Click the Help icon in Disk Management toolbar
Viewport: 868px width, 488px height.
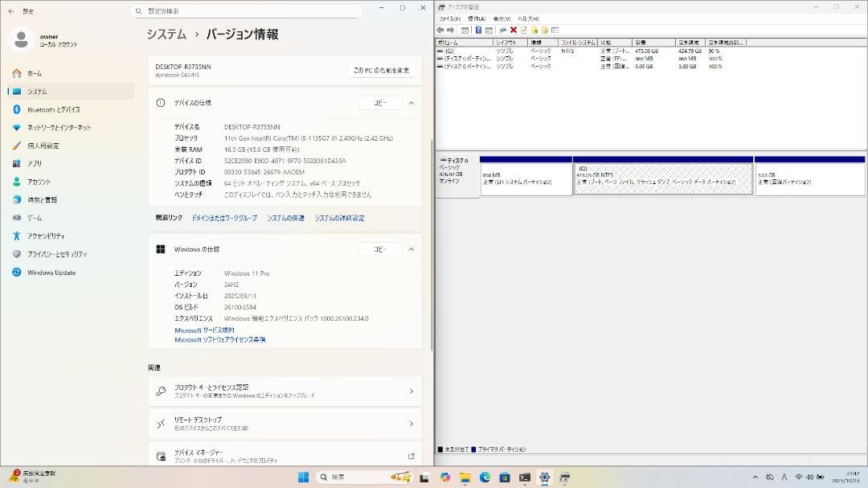click(479, 30)
